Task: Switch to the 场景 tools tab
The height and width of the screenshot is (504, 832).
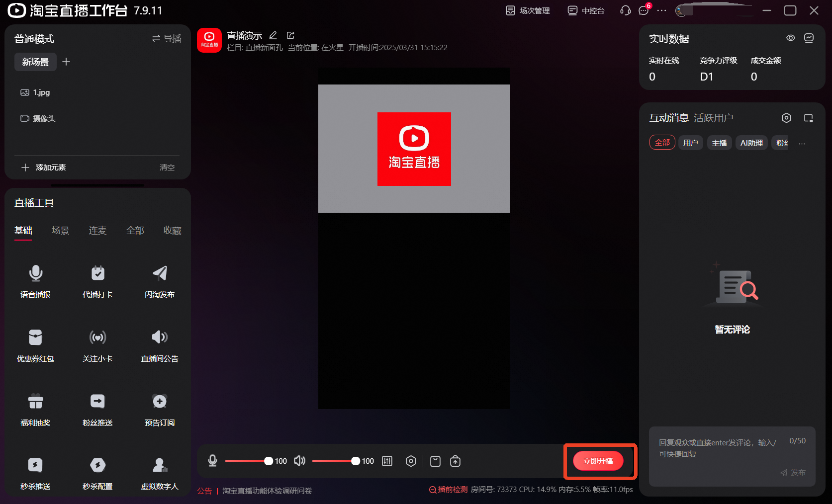Action: (61, 230)
